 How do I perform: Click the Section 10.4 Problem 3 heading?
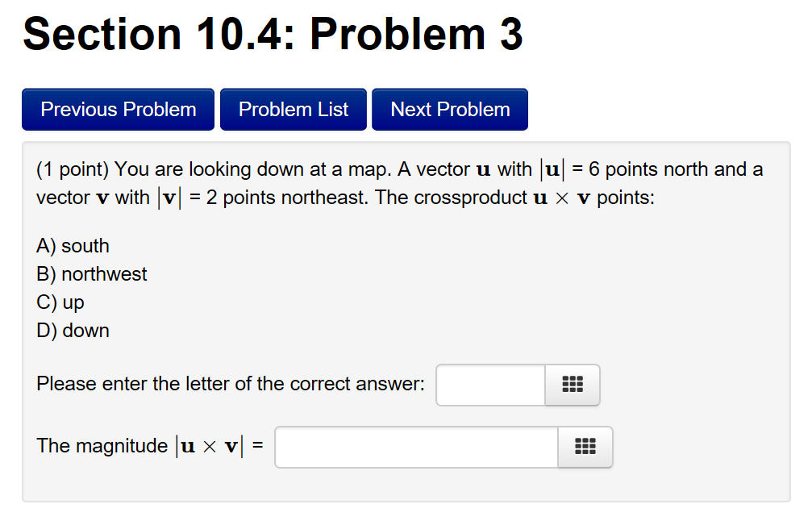tap(273, 34)
